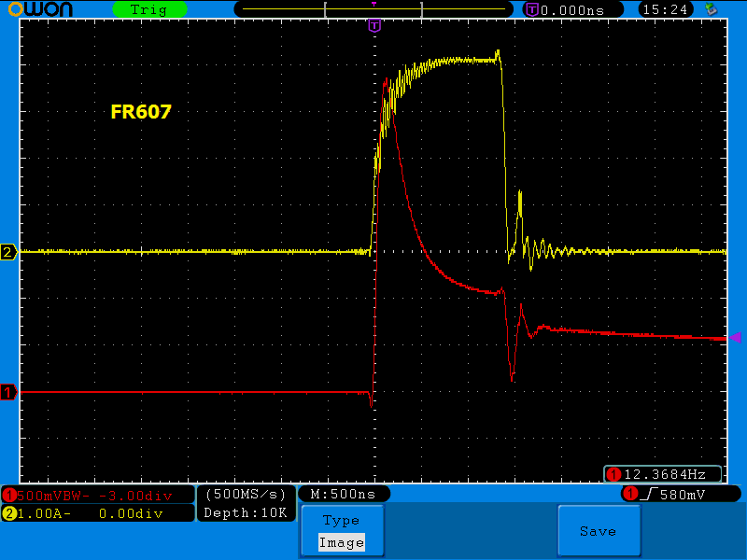Click the FR607 waveform label
Screen dimensions: 747x560
(x=141, y=112)
